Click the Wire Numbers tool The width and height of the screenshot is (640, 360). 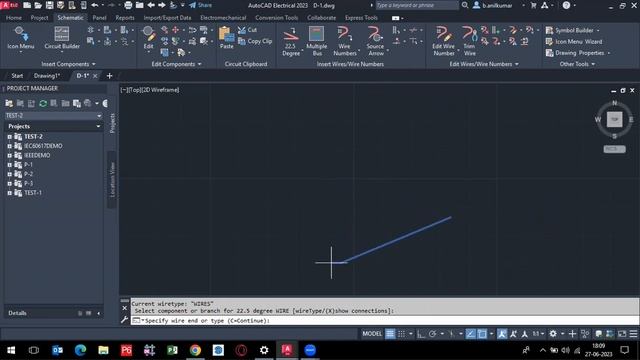click(x=345, y=42)
